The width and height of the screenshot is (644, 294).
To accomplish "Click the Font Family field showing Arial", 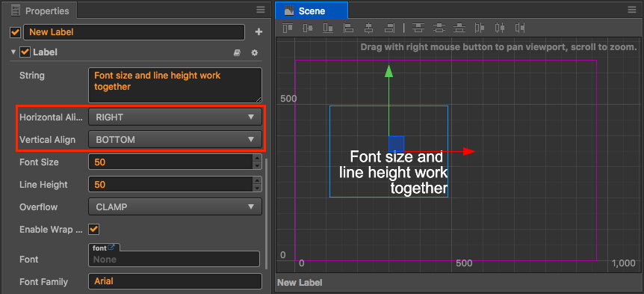I will [175, 281].
